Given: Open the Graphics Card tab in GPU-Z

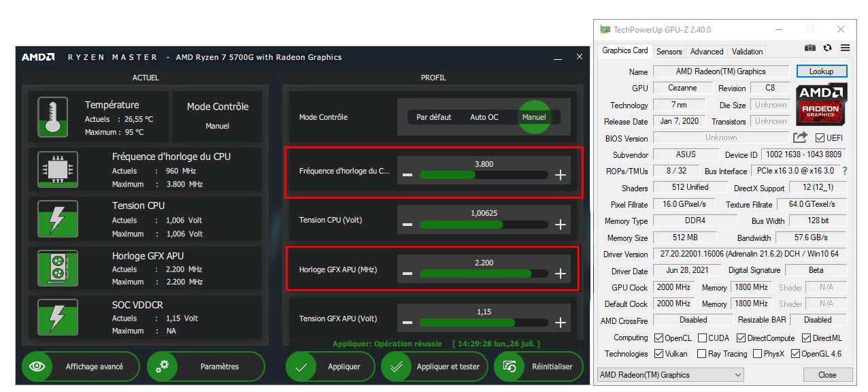Looking at the screenshot, I should point(625,50).
